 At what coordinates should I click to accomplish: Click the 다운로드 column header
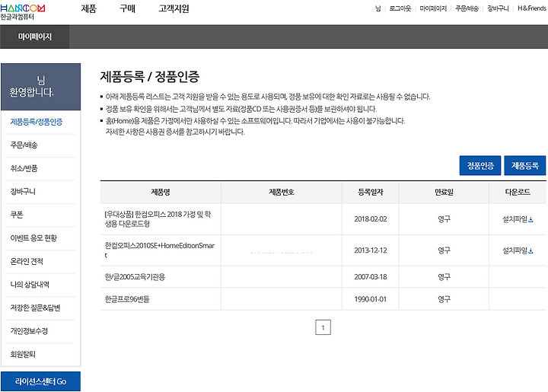518,192
